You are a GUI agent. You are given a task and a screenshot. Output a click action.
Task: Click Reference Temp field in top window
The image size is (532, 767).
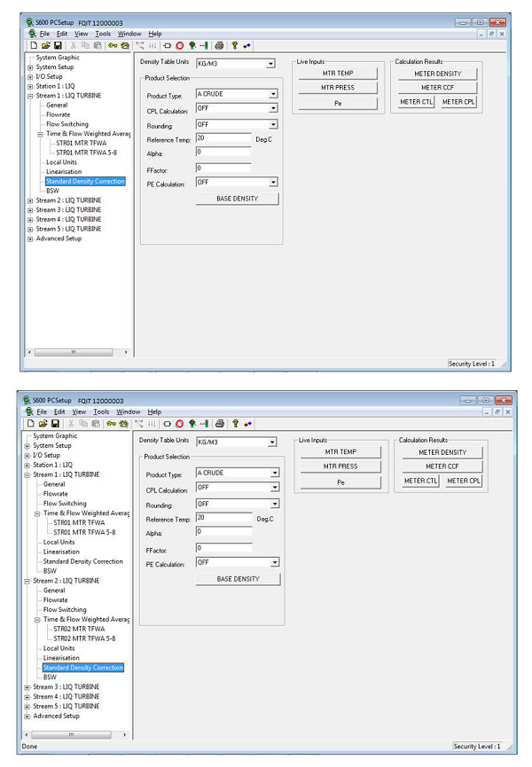coord(223,138)
